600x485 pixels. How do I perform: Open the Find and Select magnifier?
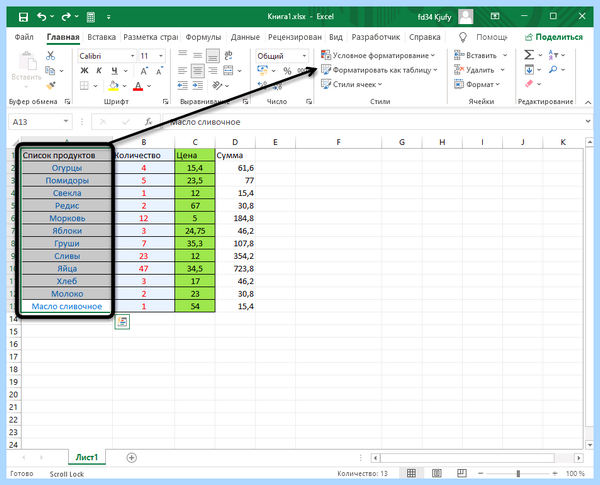point(553,70)
